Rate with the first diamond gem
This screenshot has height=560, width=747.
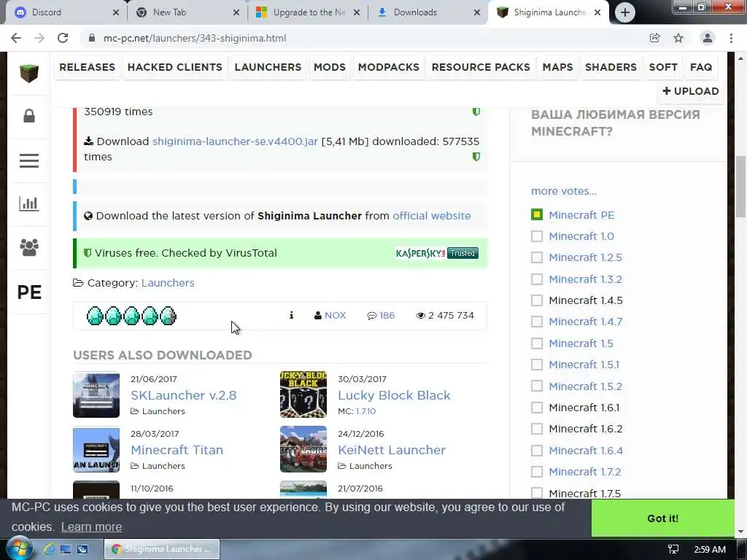95,316
